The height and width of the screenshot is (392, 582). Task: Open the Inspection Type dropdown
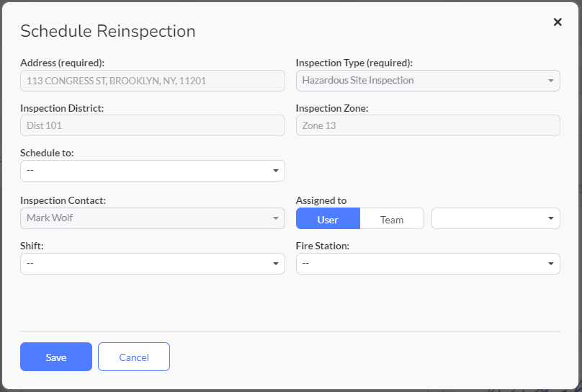pos(428,81)
